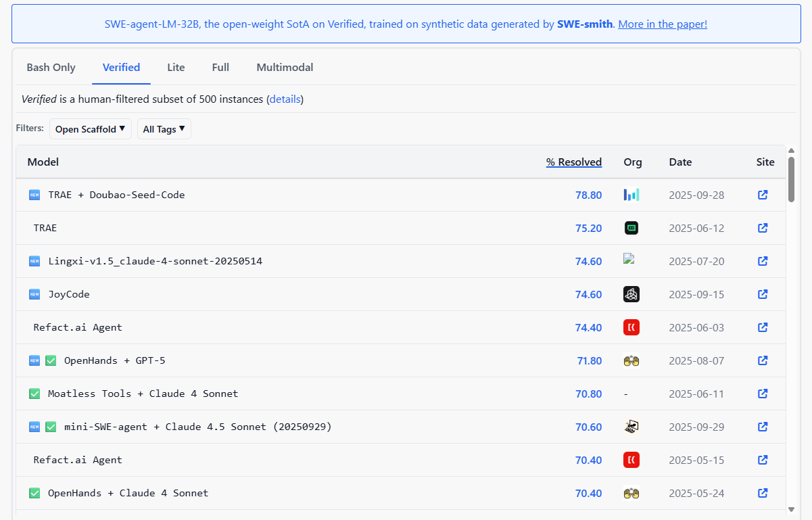Click the Date column header
Viewport: 812px width, 520px height.
(681, 162)
